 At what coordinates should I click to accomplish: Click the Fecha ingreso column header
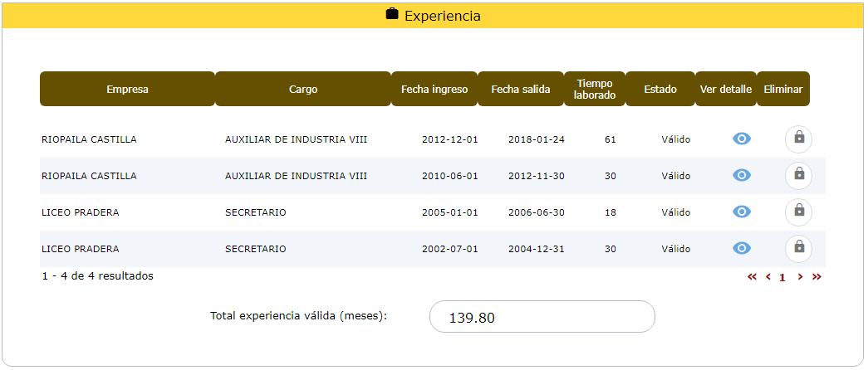434,90
